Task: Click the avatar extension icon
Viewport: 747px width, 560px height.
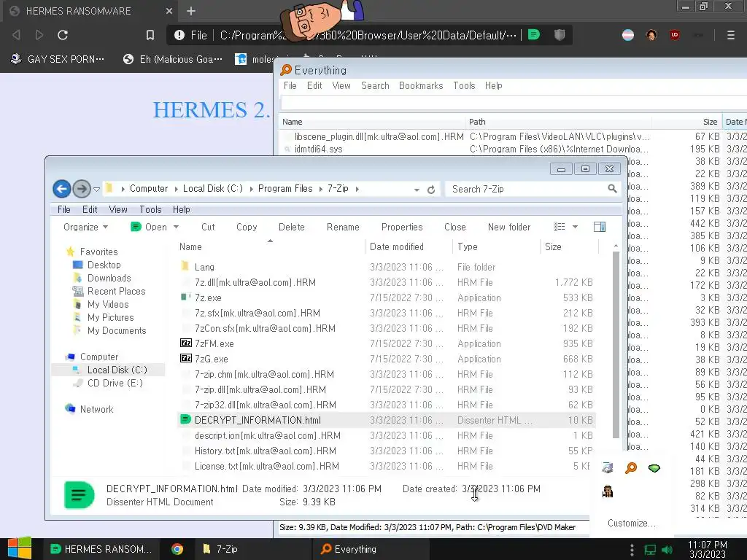Action: (x=651, y=35)
